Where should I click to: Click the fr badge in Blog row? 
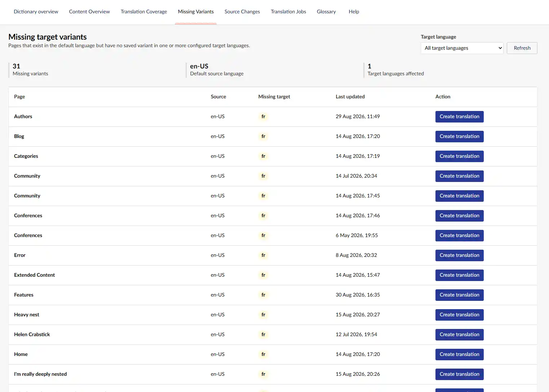[264, 136]
